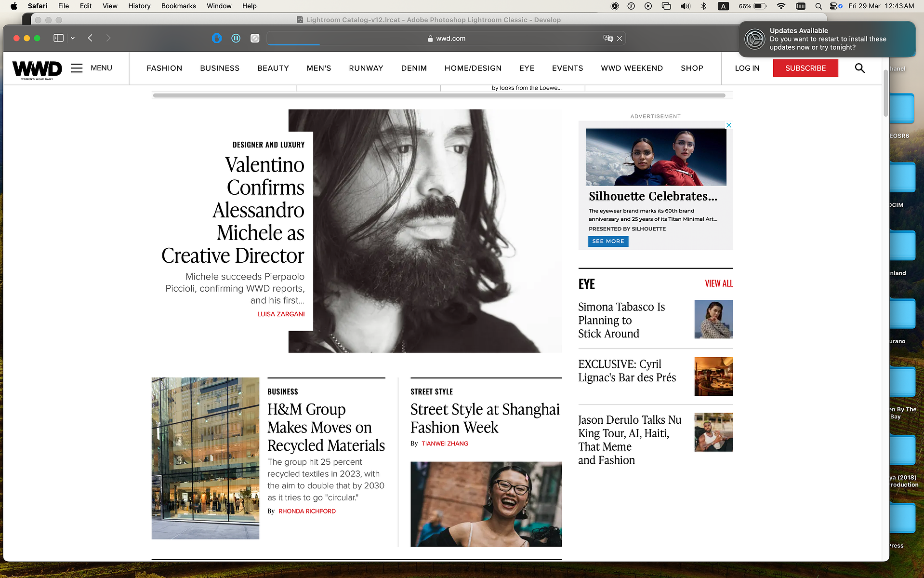The width and height of the screenshot is (924, 578).
Task: Click the Jason Derulo thumbnail
Action: click(713, 432)
